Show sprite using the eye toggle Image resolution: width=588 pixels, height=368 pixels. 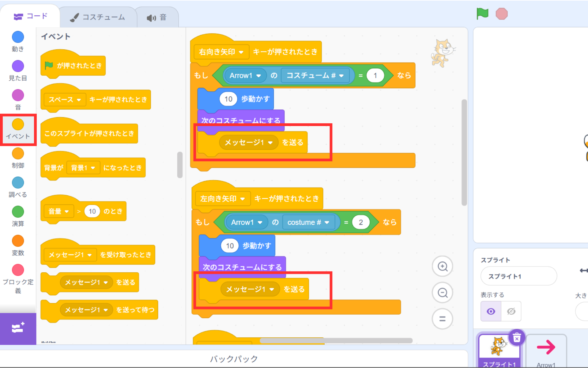[491, 311]
